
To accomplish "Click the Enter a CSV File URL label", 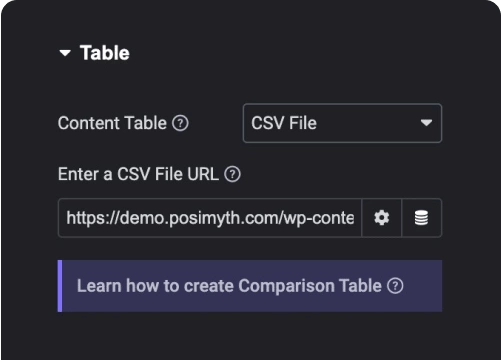I will click(x=138, y=174).
